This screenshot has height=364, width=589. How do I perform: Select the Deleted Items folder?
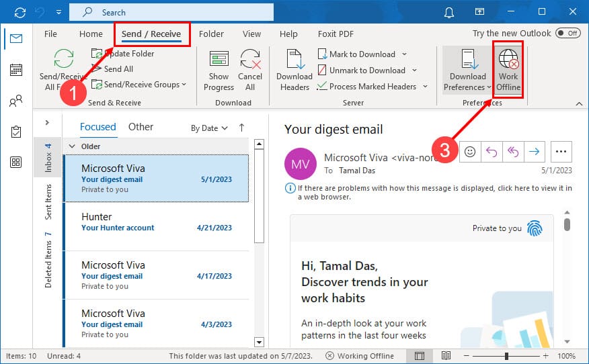[48, 260]
